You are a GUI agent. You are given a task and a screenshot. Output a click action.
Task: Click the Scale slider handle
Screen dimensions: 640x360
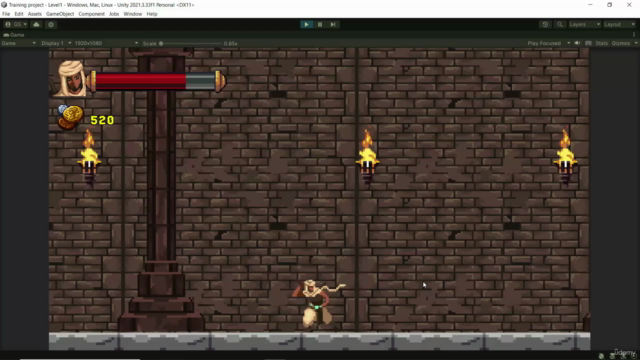[x=161, y=43]
